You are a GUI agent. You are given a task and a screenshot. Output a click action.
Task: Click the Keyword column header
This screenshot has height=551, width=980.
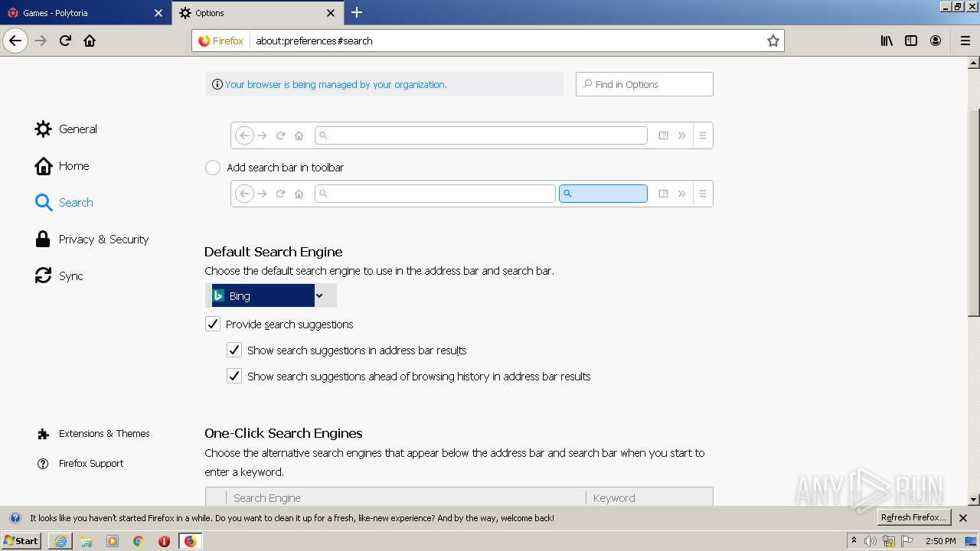tap(649, 497)
